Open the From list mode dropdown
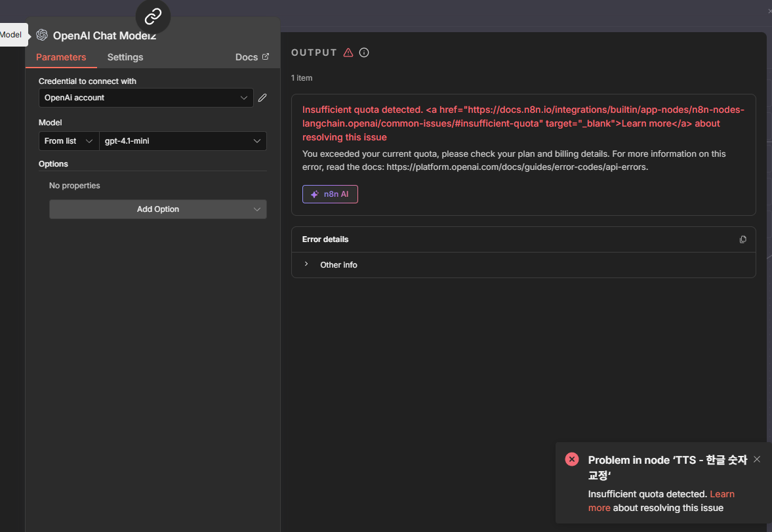772x532 pixels. (69, 141)
